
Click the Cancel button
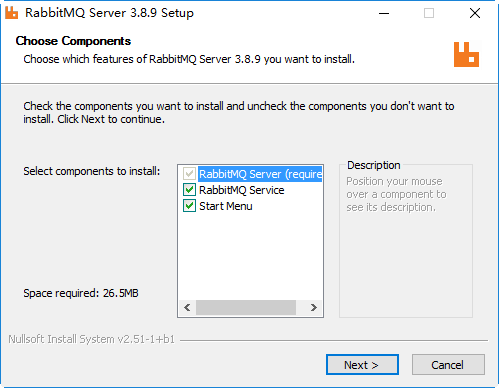[x=448, y=365]
